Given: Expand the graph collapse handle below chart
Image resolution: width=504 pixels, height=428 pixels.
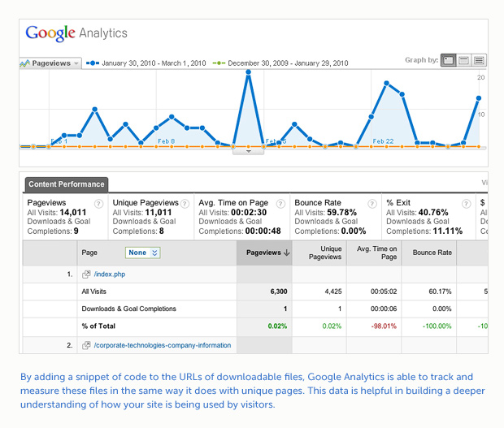Looking at the screenshot, I should pyautogui.click(x=248, y=151).
